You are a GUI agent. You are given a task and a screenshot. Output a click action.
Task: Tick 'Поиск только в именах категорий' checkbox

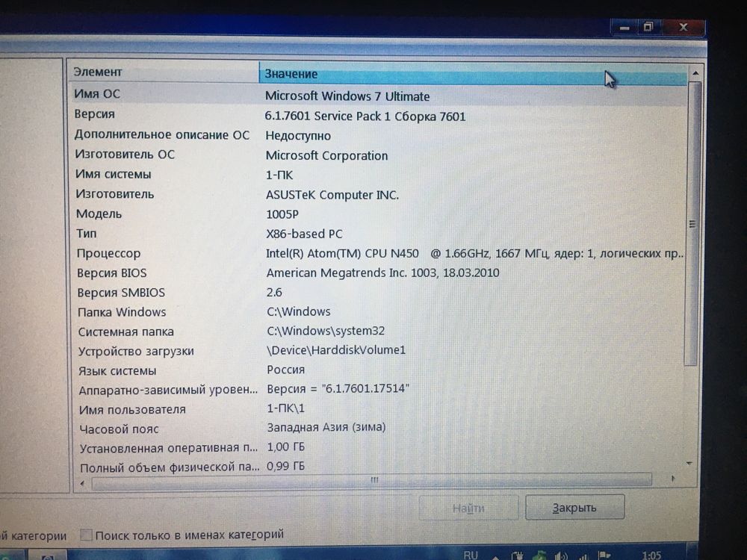(86, 535)
